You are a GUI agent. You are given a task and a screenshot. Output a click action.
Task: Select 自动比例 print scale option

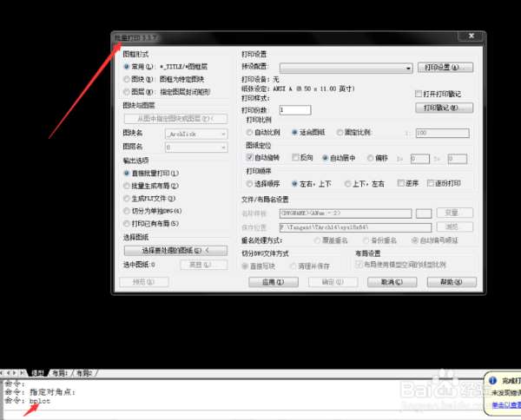(249, 133)
